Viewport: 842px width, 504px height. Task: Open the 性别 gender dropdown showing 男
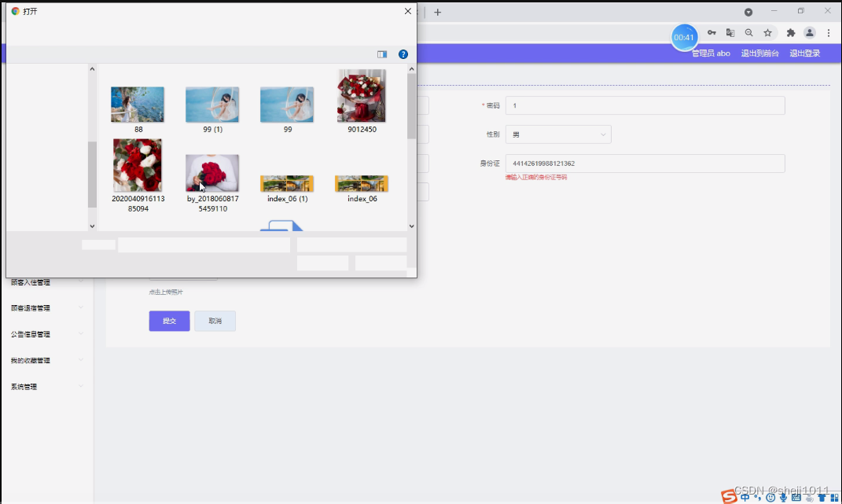pyautogui.click(x=558, y=134)
